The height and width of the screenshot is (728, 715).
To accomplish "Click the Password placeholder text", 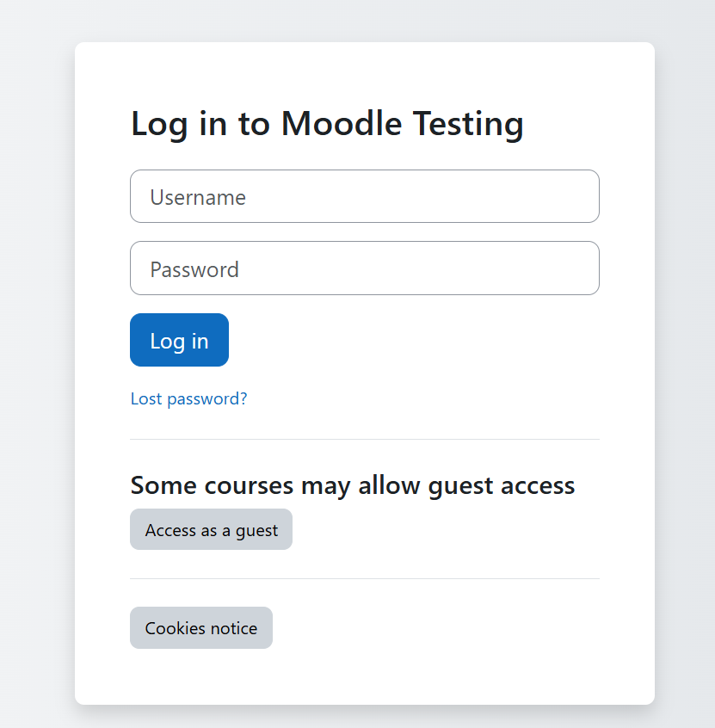I will [x=194, y=270].
